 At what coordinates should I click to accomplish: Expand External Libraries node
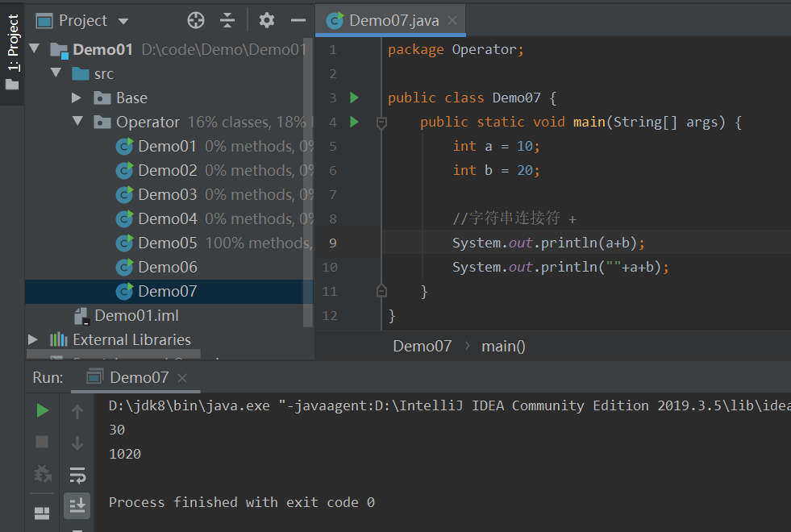pyautogui.click(x=33, y=339)
